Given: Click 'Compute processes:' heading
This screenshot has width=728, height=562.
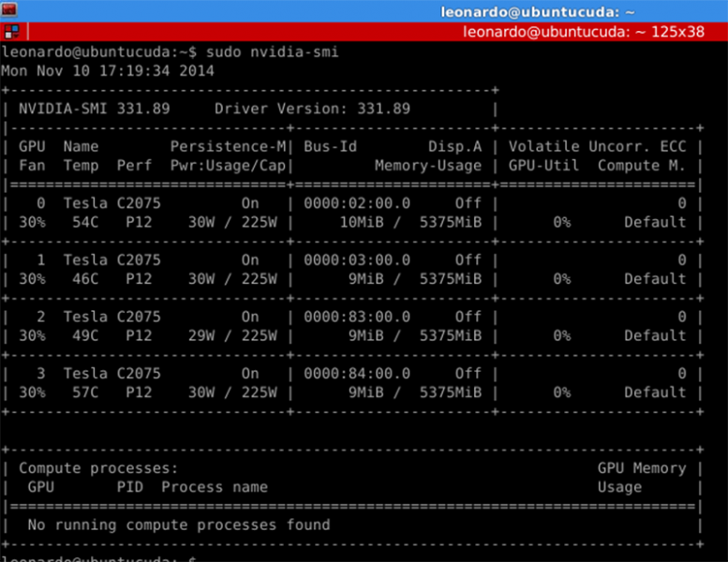Looking at the screenshot, I should (x=98, y=468).
